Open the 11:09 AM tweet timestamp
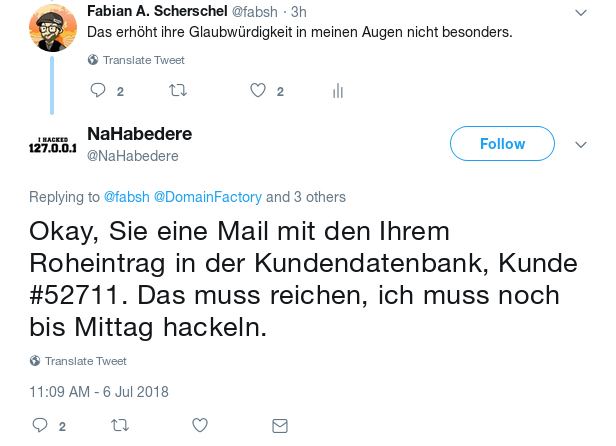 click(99, 391)
